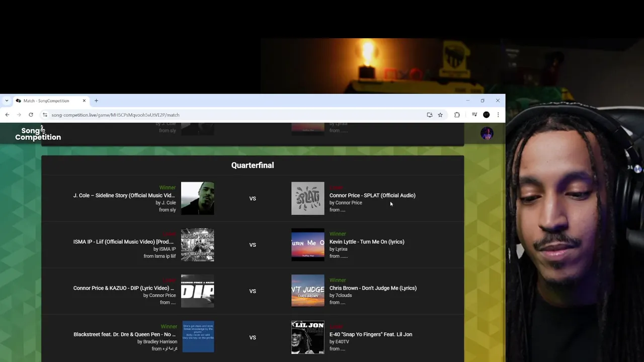Viewport: 644px width, 362px height.
Task: Open the Chrome profile avatar
Action: click(x=487, y=115)
